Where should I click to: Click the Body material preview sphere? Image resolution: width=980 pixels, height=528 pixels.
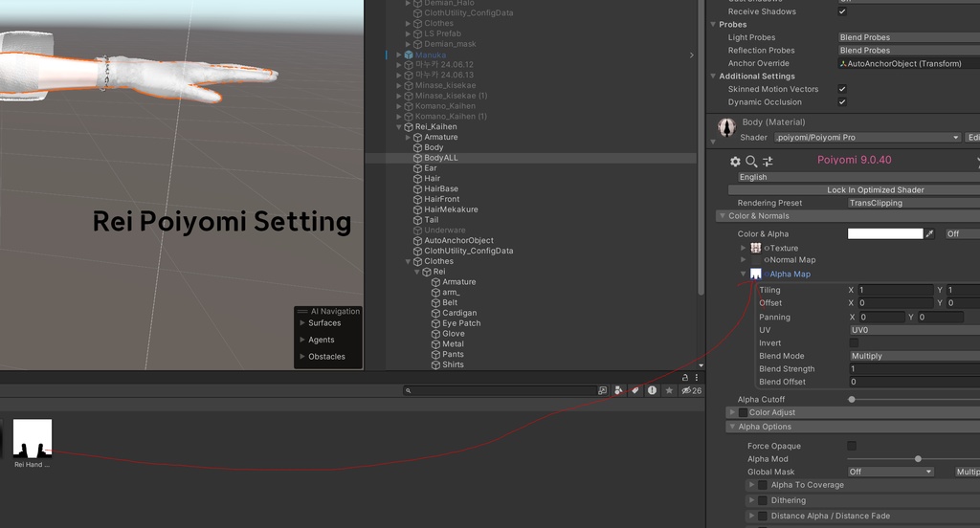[726, 128]
